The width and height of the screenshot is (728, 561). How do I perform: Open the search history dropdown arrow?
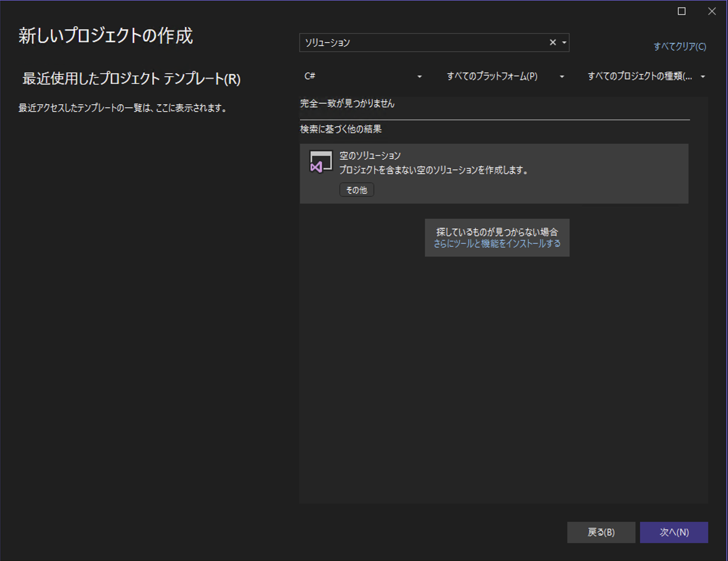click(563, 43)
